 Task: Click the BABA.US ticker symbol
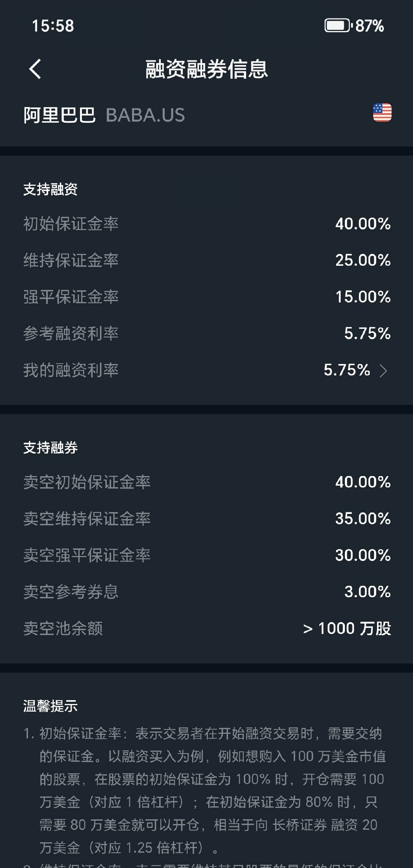145,115
